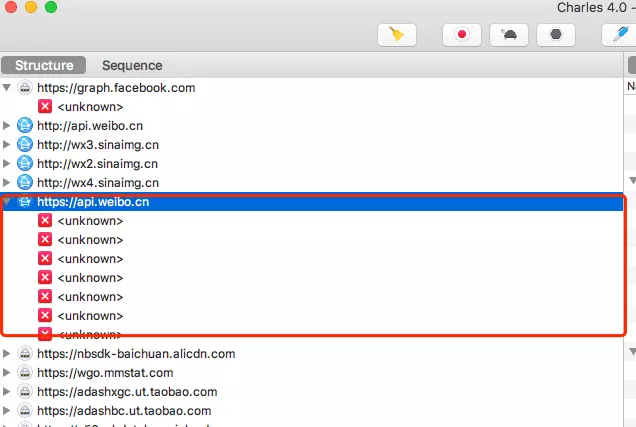Screen dimensions: 636x427
Task: Click the globe icon beside http://api.weibo.cn
Action: pyautogui.click(x=25, y=126)
